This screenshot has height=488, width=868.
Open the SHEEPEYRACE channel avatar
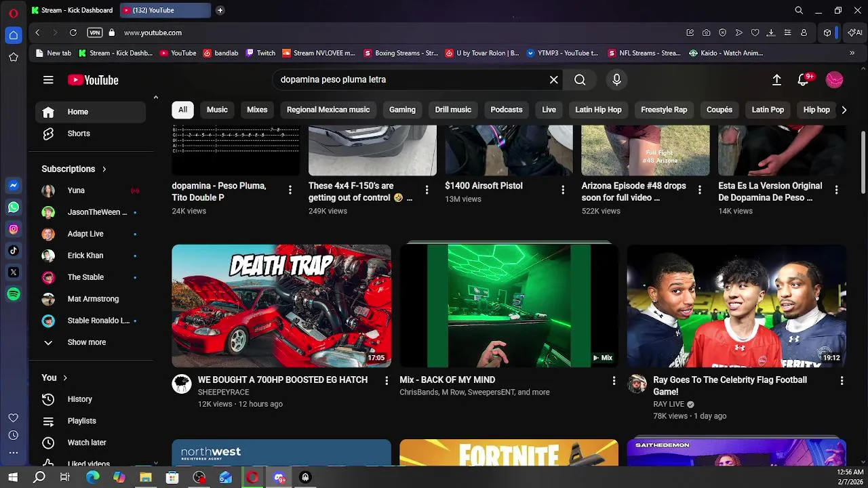[182, 384]
